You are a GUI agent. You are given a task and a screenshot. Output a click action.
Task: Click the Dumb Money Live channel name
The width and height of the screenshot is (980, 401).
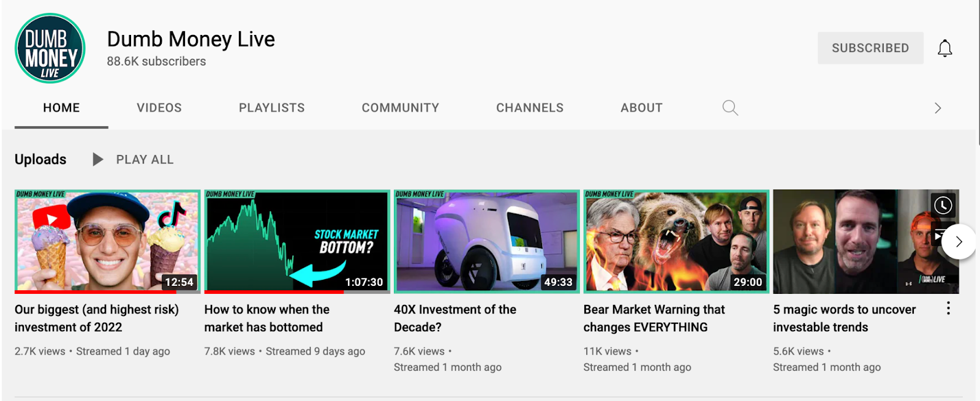(x=191, y=39)
